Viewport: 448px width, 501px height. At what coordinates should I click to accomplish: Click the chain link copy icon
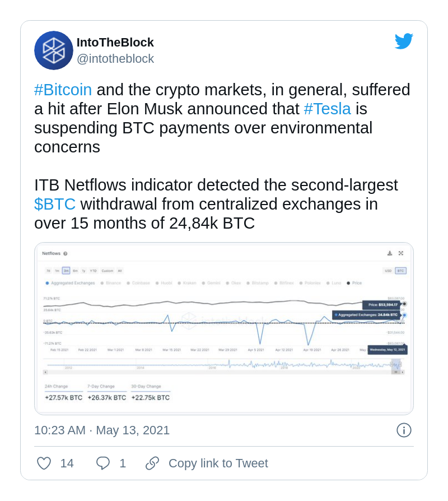tap(152, 463)
